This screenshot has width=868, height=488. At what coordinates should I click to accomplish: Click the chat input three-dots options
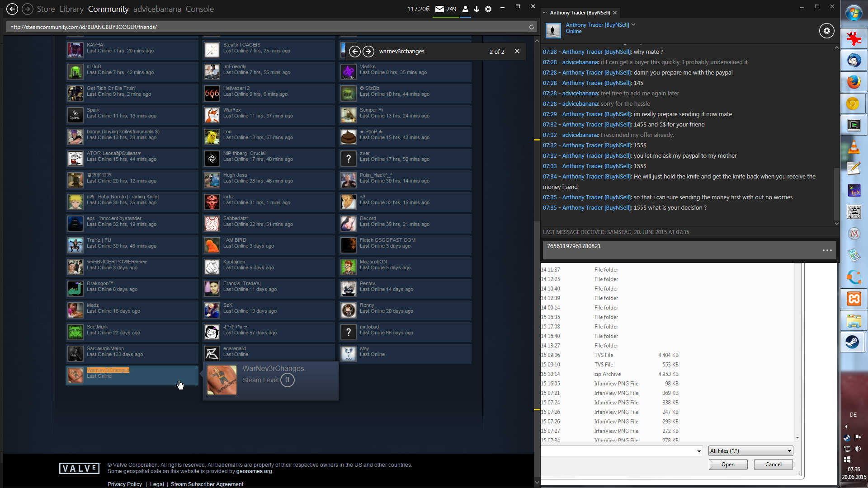click(827, 250)
